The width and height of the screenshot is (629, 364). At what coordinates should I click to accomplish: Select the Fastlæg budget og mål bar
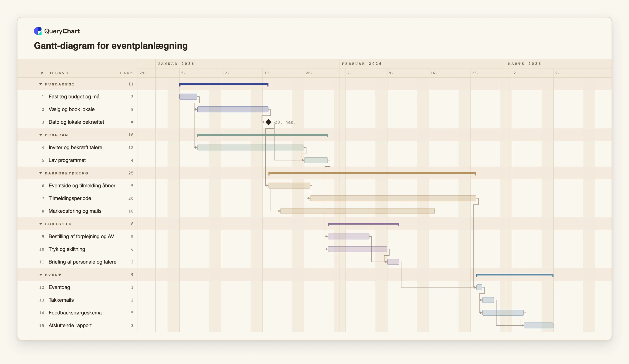[188, 96]
